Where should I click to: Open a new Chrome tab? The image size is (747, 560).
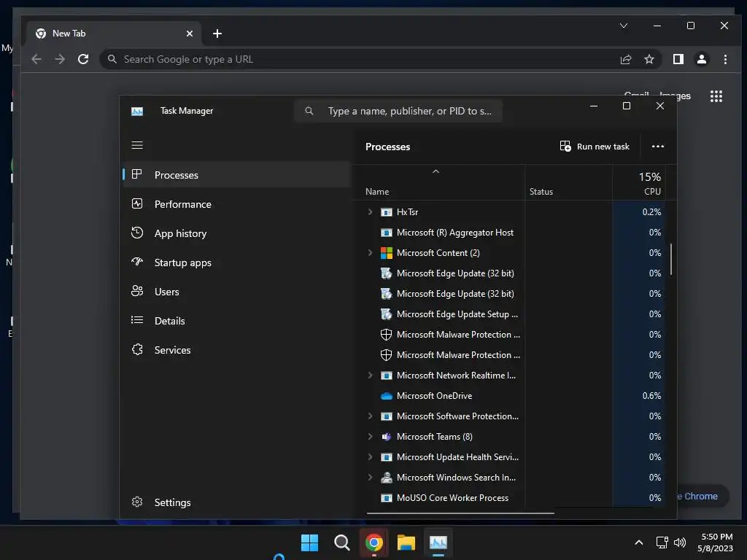(217, 34)
